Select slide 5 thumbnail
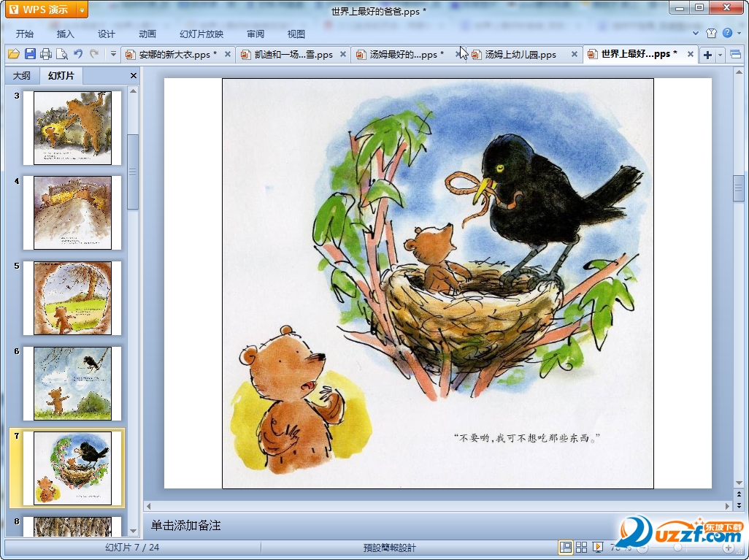 coord(72,298)
